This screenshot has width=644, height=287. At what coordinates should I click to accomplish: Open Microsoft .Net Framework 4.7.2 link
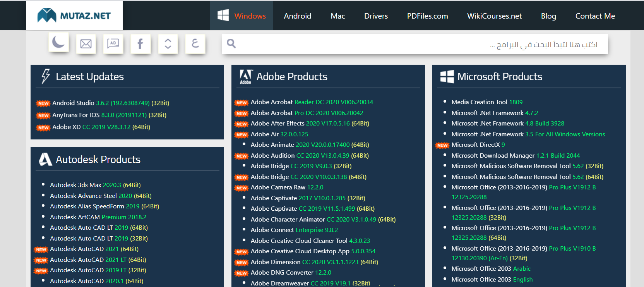point(495,113)
